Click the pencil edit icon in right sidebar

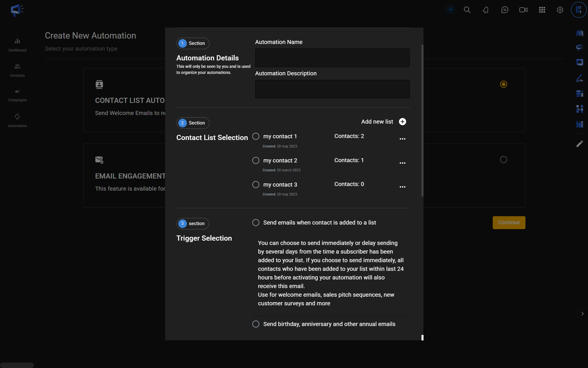click(x=579, y=144)
